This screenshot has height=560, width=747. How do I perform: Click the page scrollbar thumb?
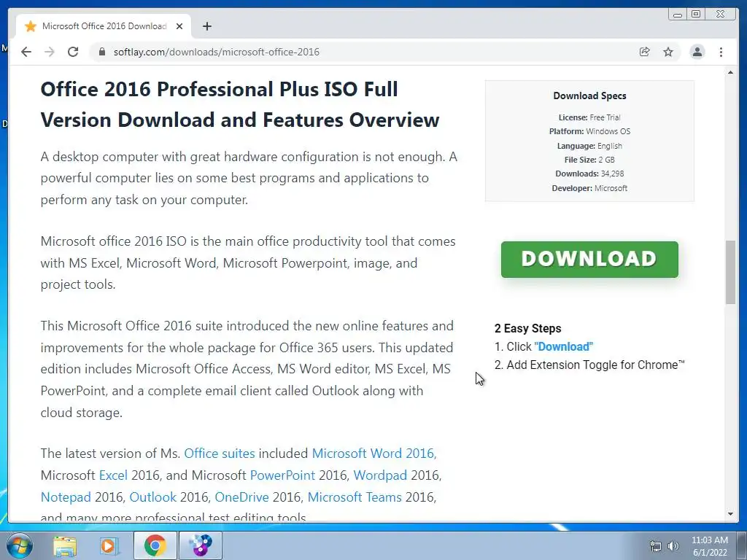point(730,273)
